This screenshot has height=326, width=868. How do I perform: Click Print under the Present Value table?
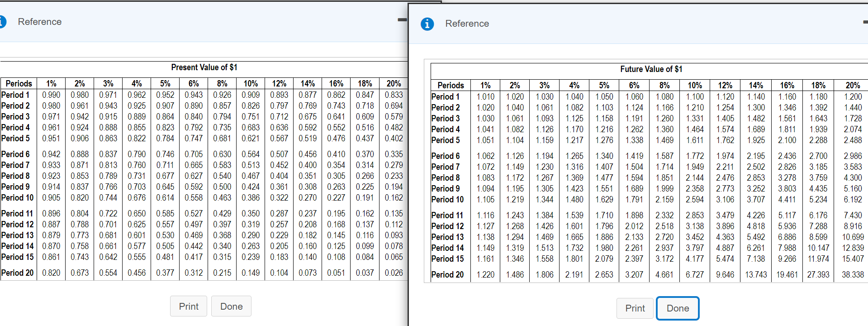point(189,307)
